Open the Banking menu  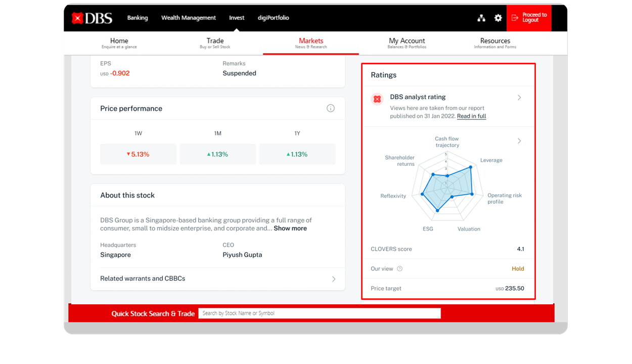click(138, 18)
